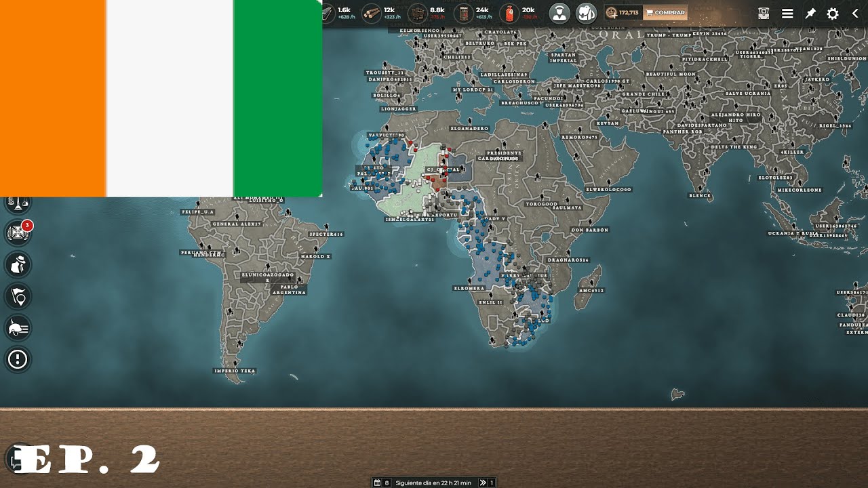The width and height of the screenshot is (868, 488).
Task: Click the COMPRAR button
Action: [x=665, y=13]
